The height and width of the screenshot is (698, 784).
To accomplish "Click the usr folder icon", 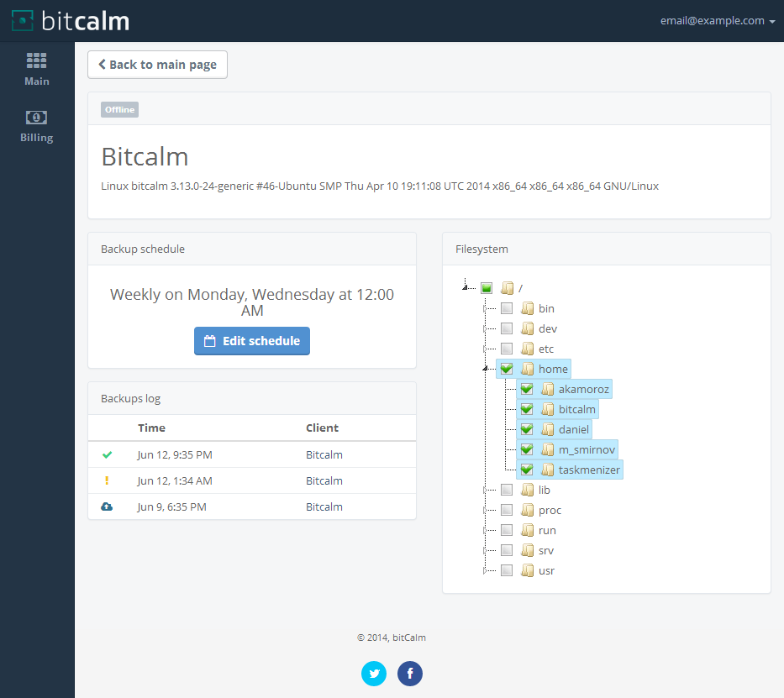I will click(527, 570).
